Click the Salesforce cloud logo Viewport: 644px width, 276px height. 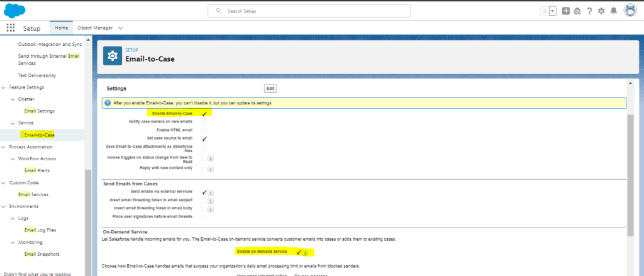14,10
